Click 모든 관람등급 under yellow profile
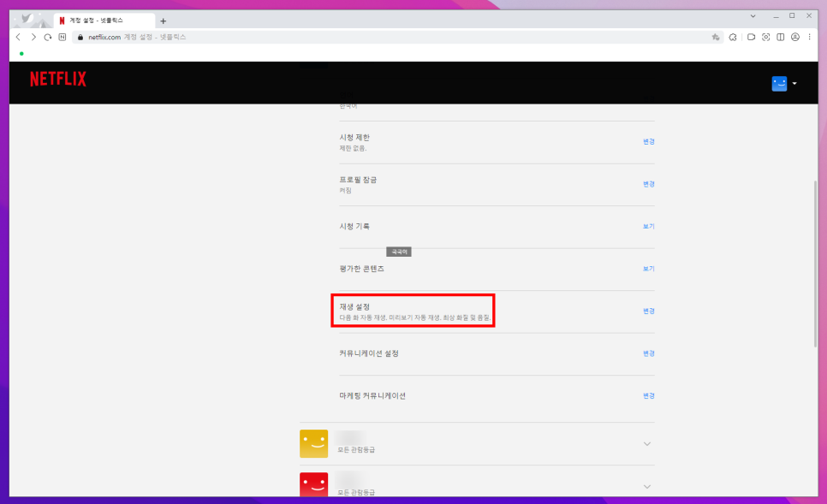Screen dimensions: 827x504 point(356,450)
